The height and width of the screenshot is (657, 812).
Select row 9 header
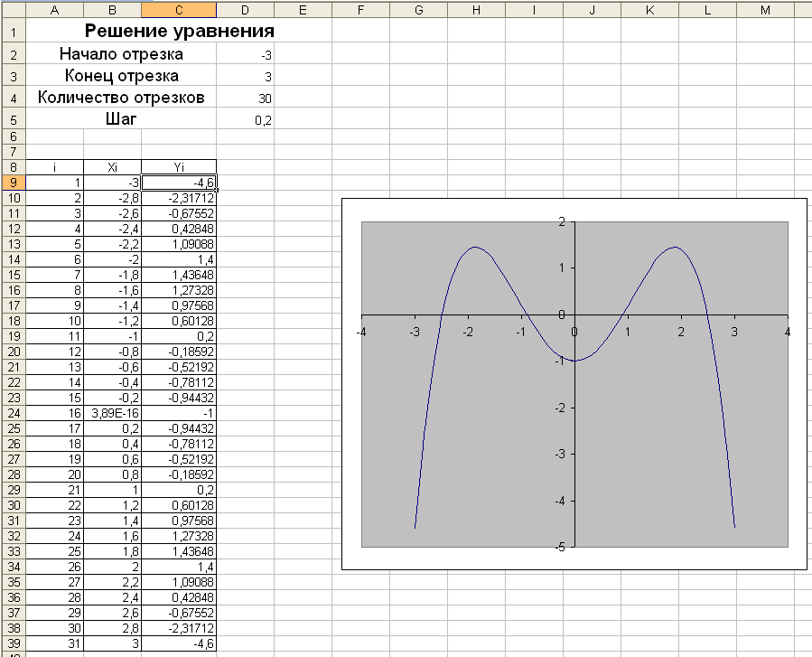pos(14,183)
